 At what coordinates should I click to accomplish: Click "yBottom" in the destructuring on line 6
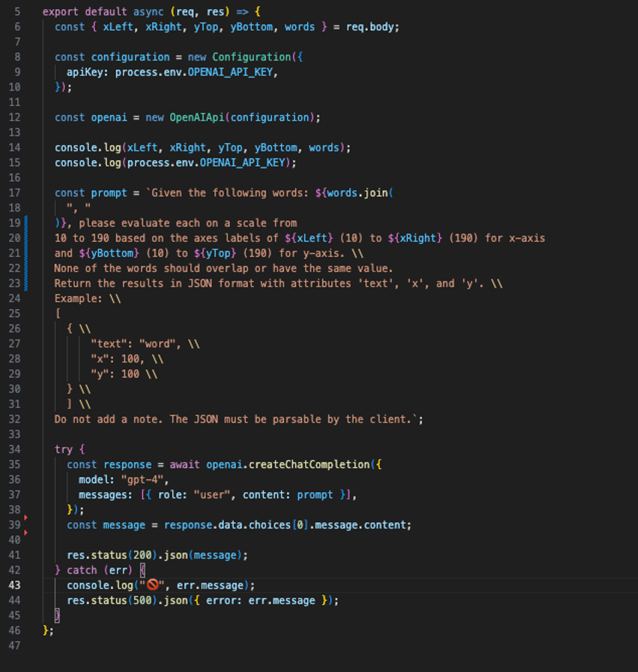(x=251, y=27)
